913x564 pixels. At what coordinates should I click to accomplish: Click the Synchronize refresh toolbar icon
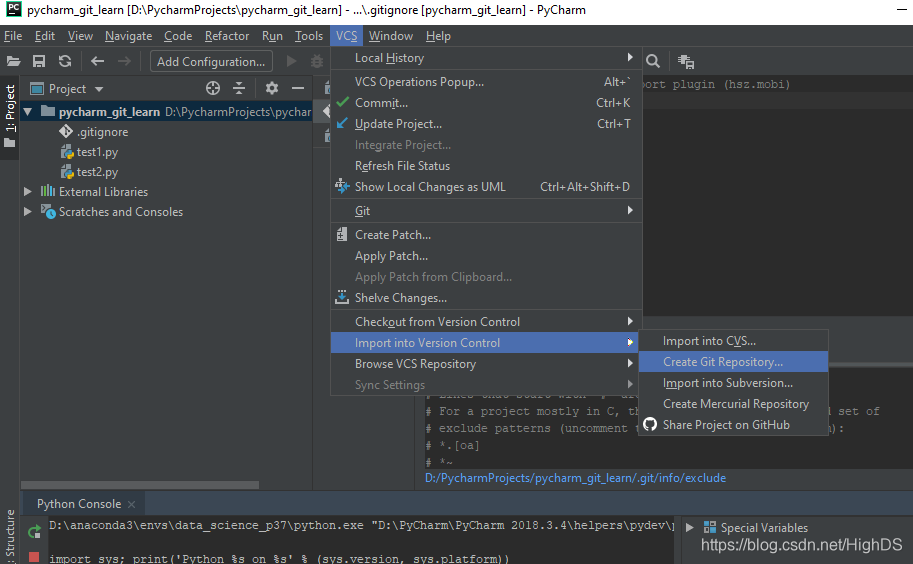coord(65,61)
